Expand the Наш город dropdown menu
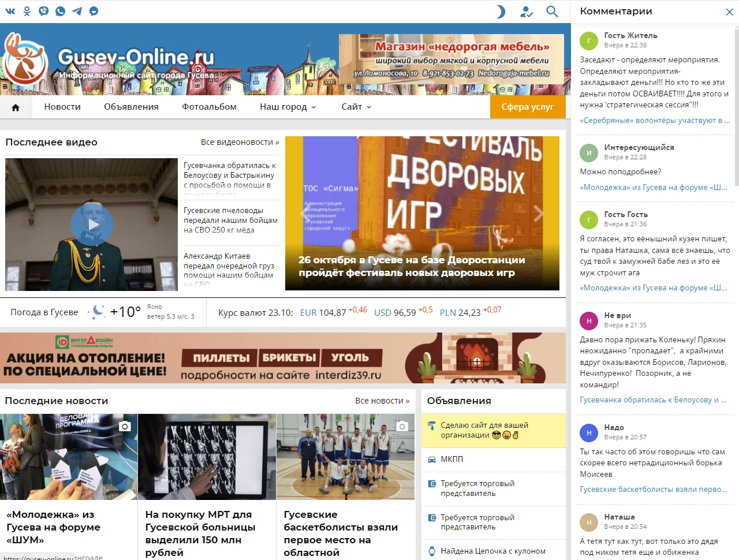 coord(288,107)
